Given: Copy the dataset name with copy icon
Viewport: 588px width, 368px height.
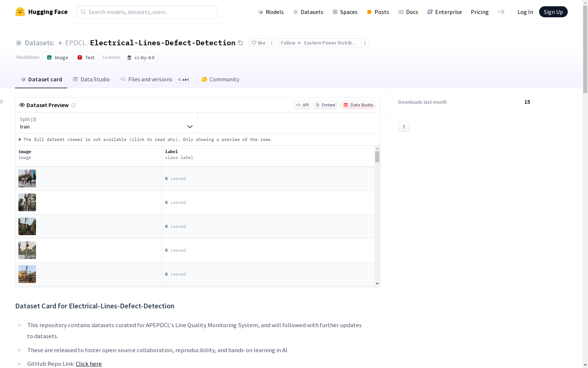Looking at the screenshot, I should (240, 43).
